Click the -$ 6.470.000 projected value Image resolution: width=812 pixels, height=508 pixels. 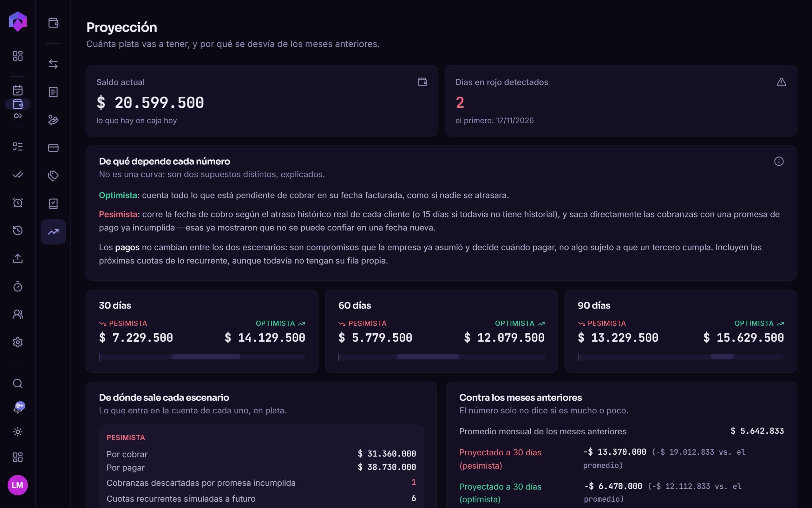click(613, 486)
